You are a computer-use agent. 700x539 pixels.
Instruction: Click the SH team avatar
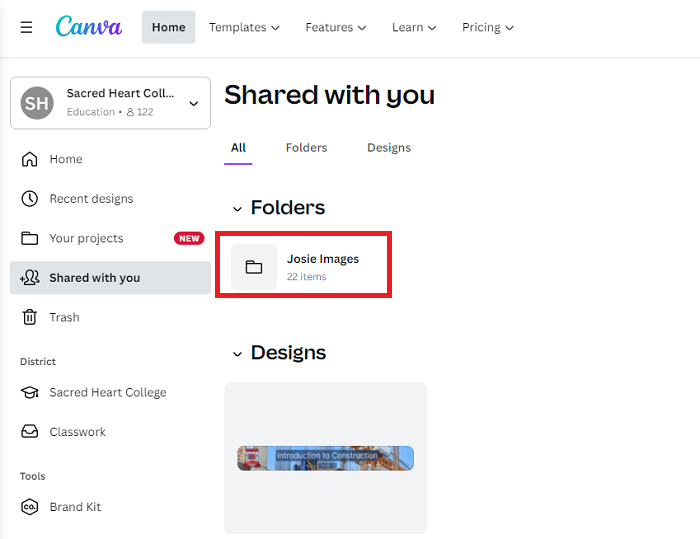tap(38, 103)
